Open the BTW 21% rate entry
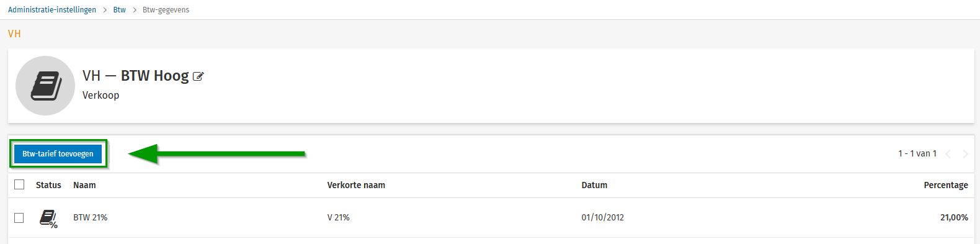 tap(90, 217)
